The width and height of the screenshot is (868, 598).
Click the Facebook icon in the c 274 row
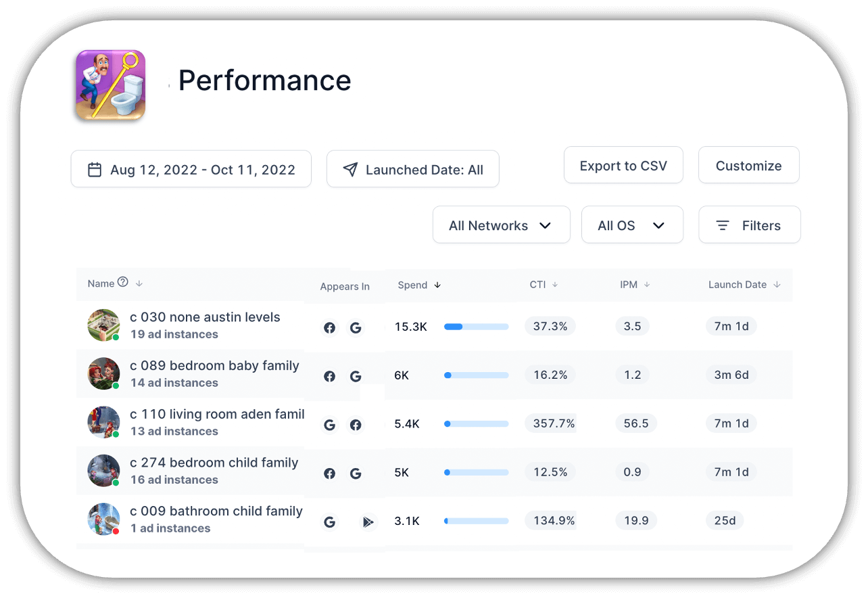[x=329, y=474]
